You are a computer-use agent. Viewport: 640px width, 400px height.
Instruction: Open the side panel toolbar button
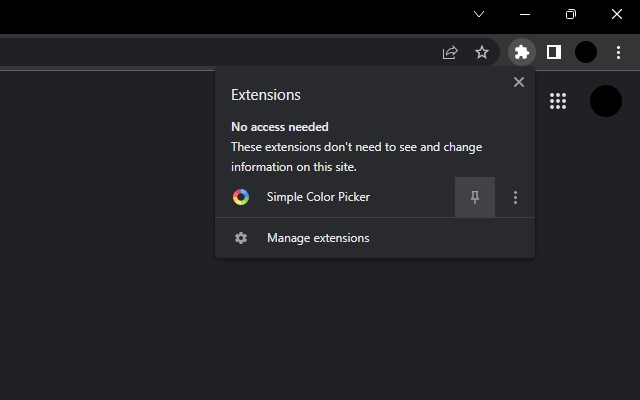coord(554,52)
